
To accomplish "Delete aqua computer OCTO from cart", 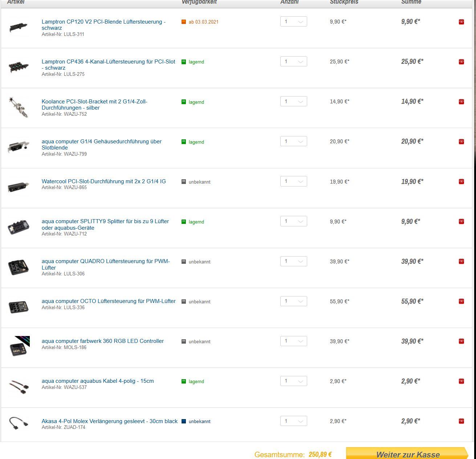I will tap(461, 301).
